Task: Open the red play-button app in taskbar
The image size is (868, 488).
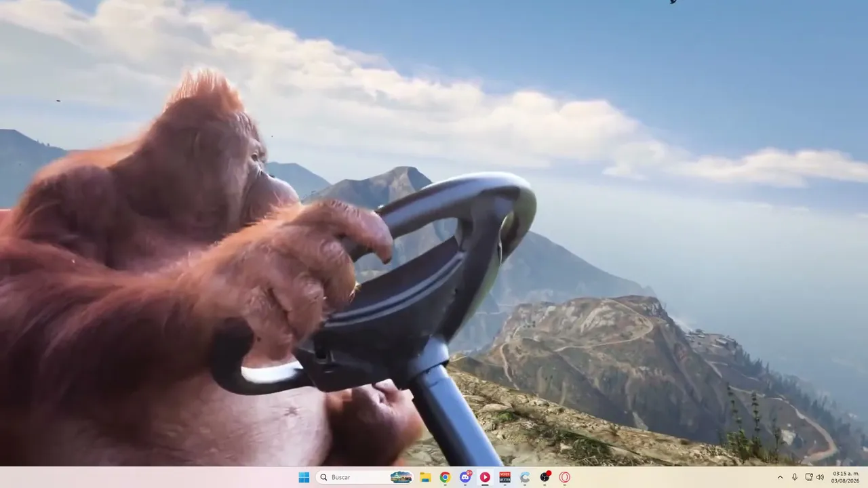Action: [485, 477]
